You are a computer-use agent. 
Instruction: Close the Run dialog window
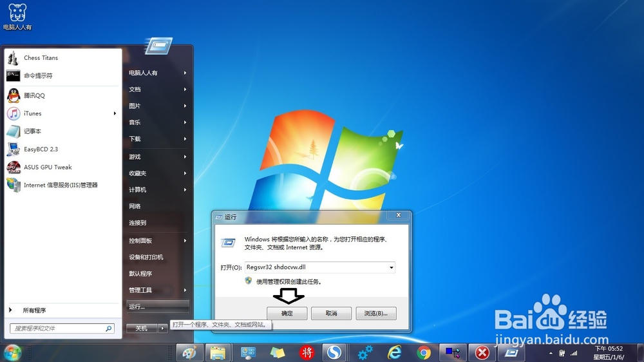click(x=399, y=215)
